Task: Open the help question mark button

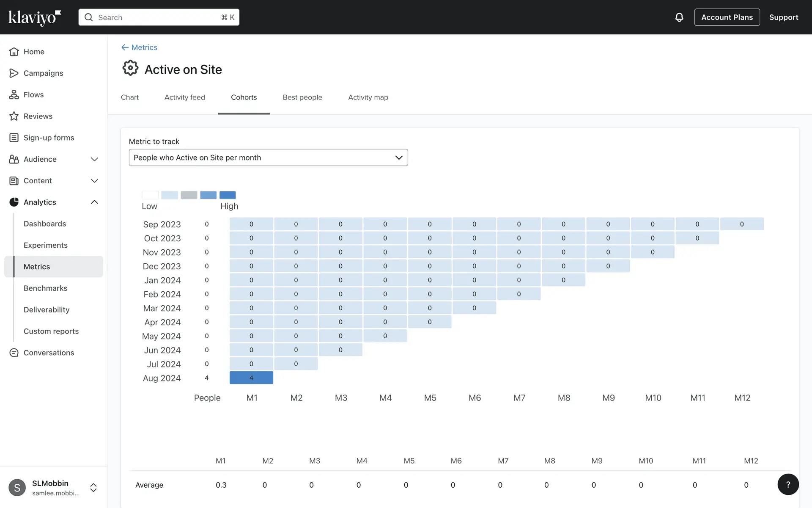Action: point(788,484)
